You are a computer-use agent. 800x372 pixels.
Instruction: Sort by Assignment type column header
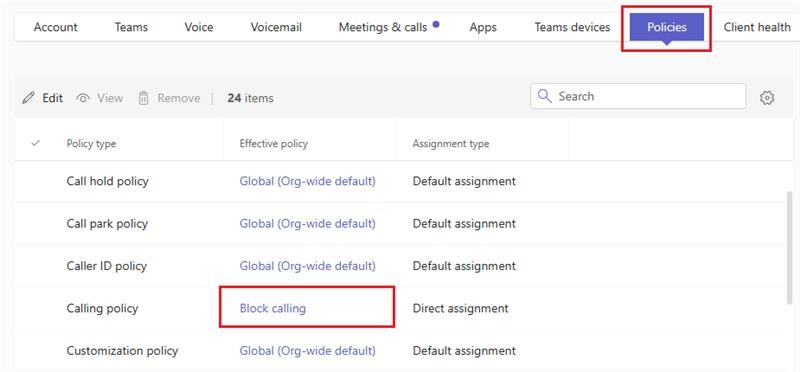(x=451, y=144)
